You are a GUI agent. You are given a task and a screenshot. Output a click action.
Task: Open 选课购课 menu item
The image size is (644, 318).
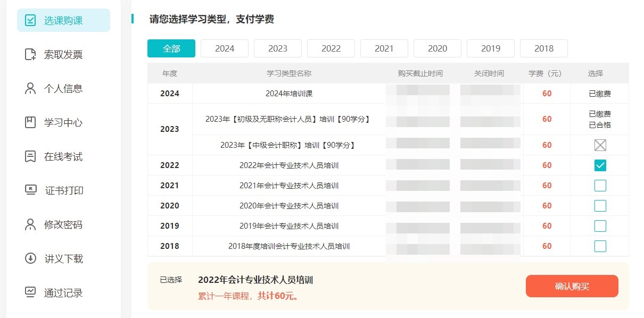63,20
